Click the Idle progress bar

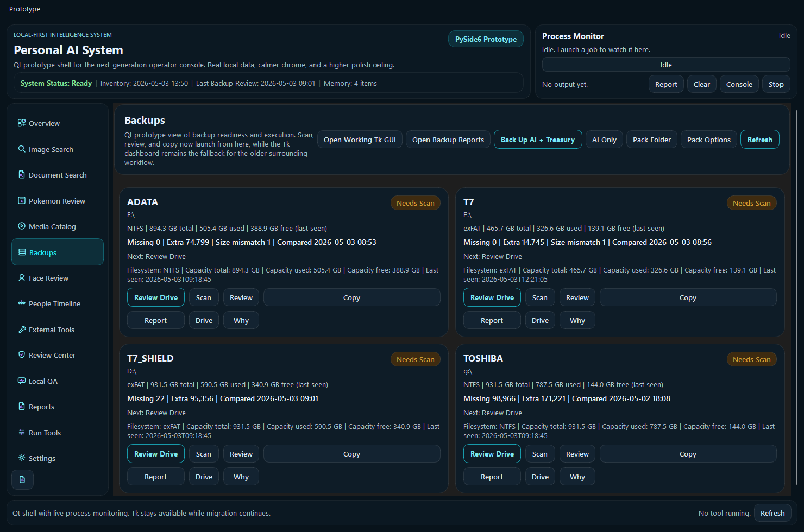666,65
